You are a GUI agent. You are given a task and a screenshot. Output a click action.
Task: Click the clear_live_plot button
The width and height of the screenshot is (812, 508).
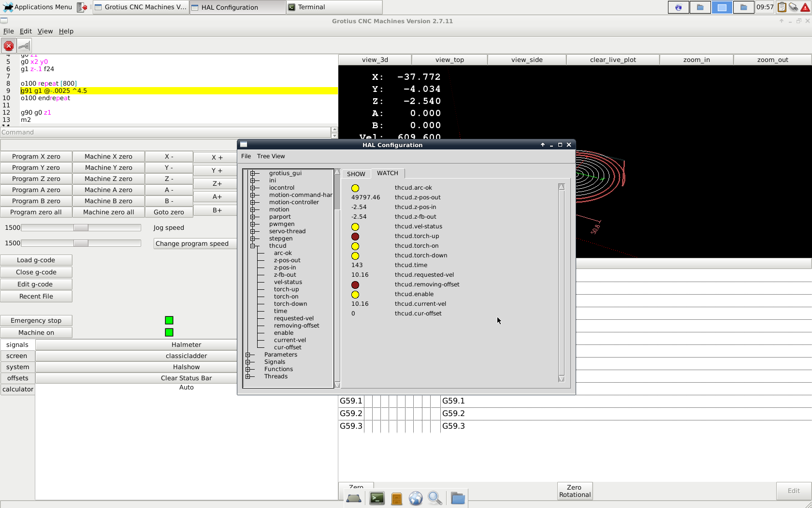click(x=613, y=60)
